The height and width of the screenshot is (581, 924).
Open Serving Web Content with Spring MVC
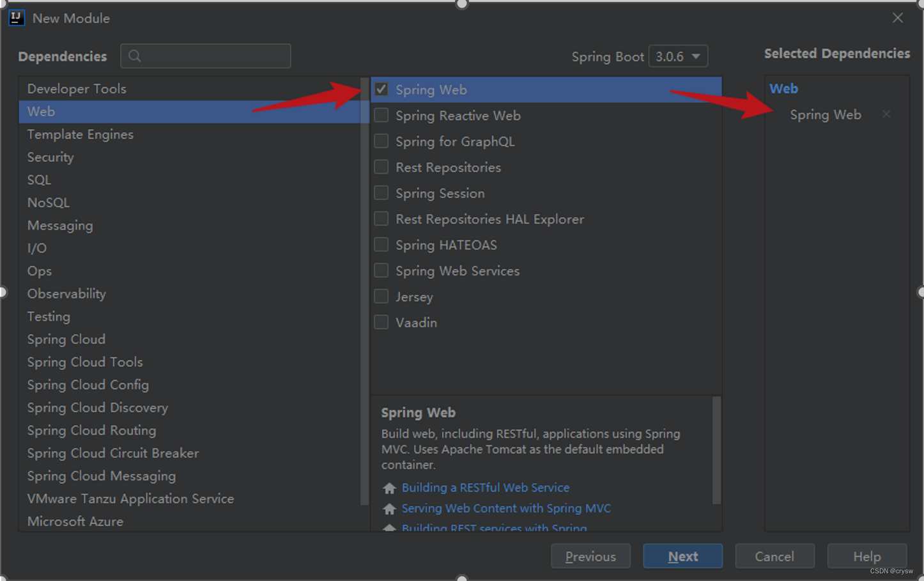pos(506,509)
